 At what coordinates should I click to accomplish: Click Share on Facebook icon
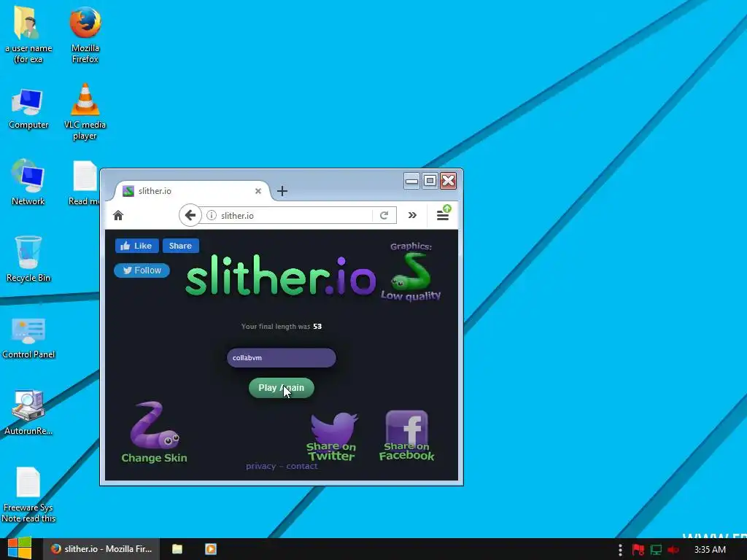coord(406,435)
